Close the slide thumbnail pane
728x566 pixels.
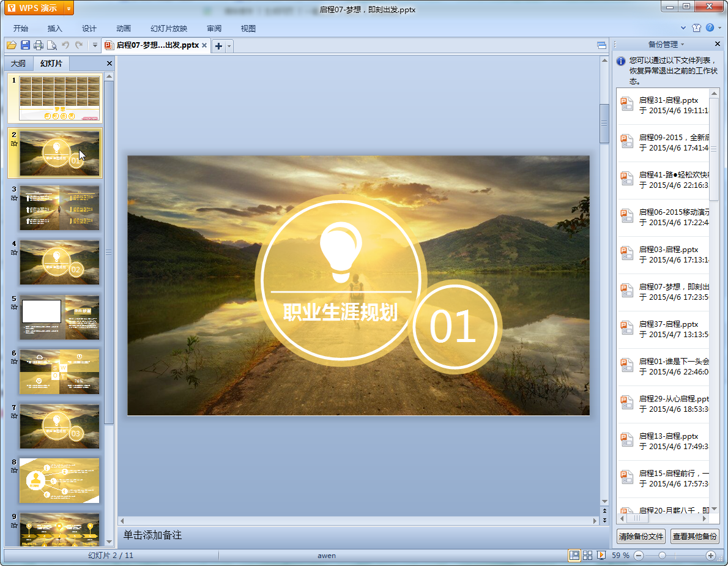(110, 63)
